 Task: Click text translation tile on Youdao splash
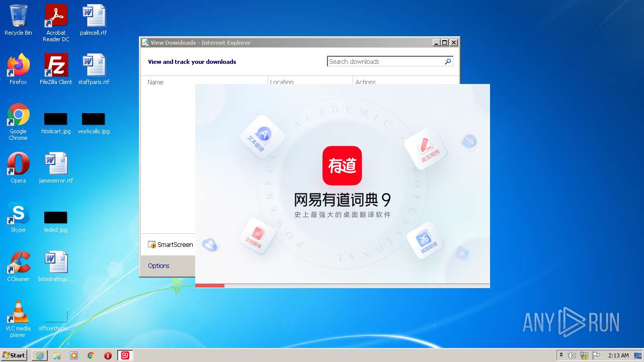pyautogui.click(x=263, y=137)
